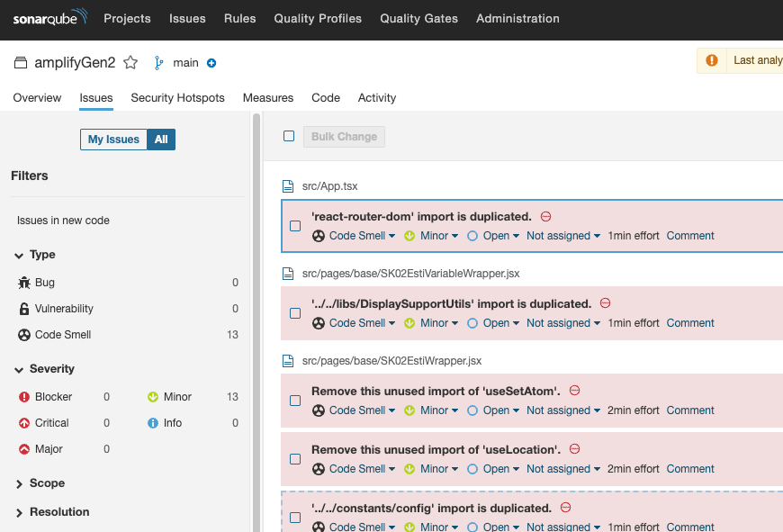Filter by Vulnerability type in sidebar
The width and height of the screenshot is (783, 532).
128,309
